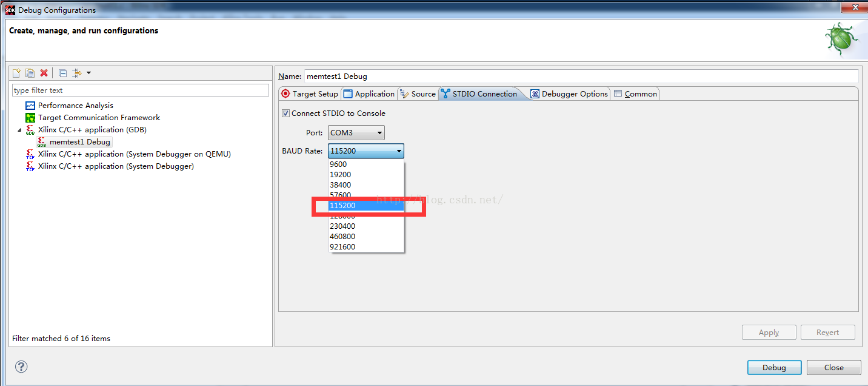The image size is (868, 386).
Task: Choose 9600 baud rate
Action: point(366,164)
